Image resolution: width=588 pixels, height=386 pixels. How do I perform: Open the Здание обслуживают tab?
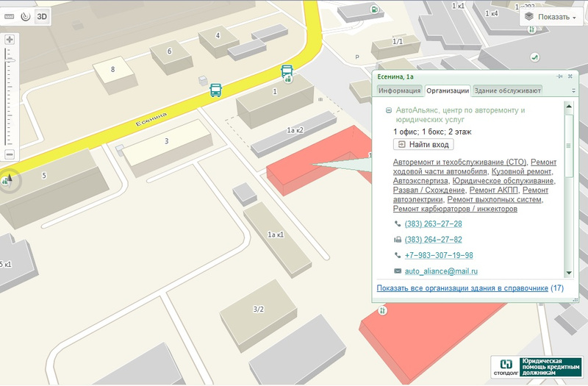click(507, 90)
